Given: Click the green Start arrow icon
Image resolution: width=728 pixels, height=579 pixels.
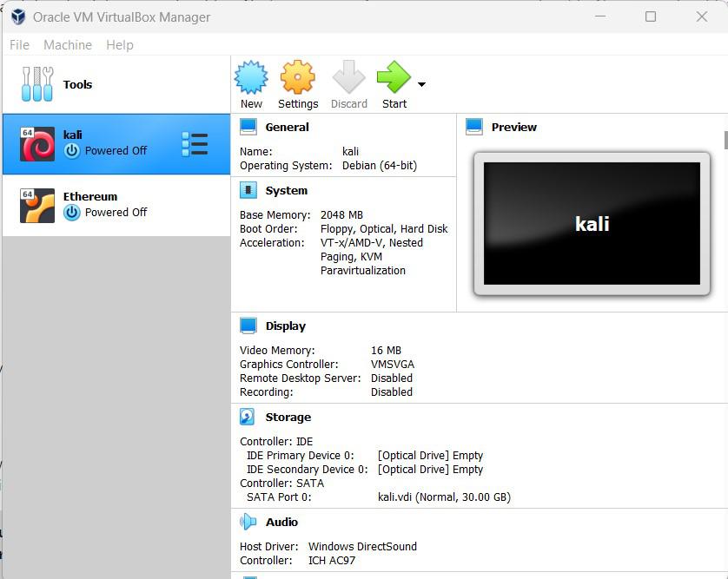Looking at the screenshot, I should [393, 77].
